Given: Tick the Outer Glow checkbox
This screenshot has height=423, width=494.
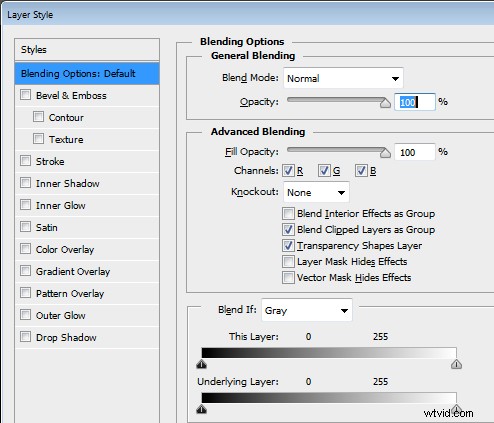Looking at the screenshot, I should pyautogui.click(x=25, y=315).
